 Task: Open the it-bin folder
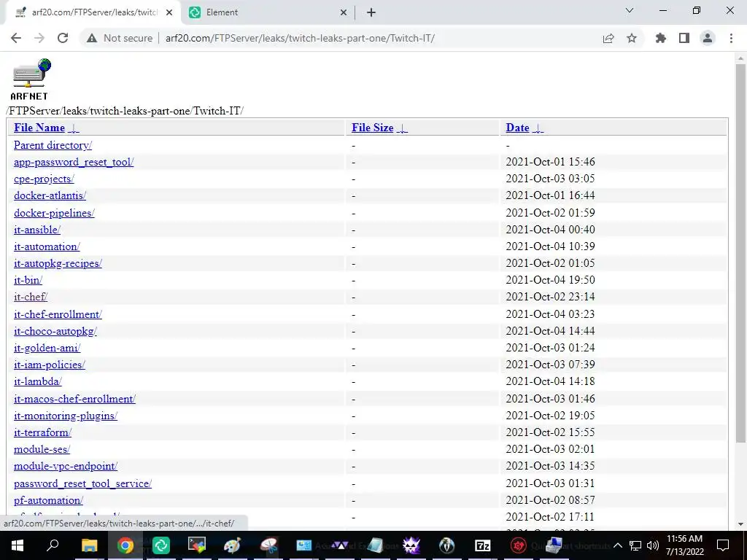tap(28, 280)
